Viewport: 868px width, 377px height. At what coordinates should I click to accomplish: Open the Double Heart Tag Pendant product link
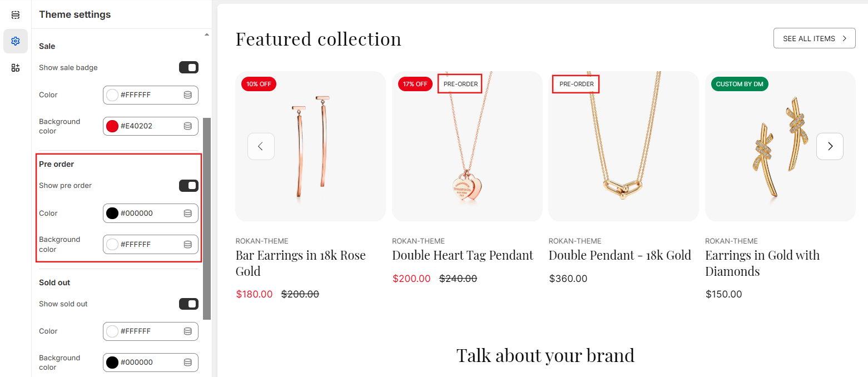pyautogui.click(x=462, y=255)
